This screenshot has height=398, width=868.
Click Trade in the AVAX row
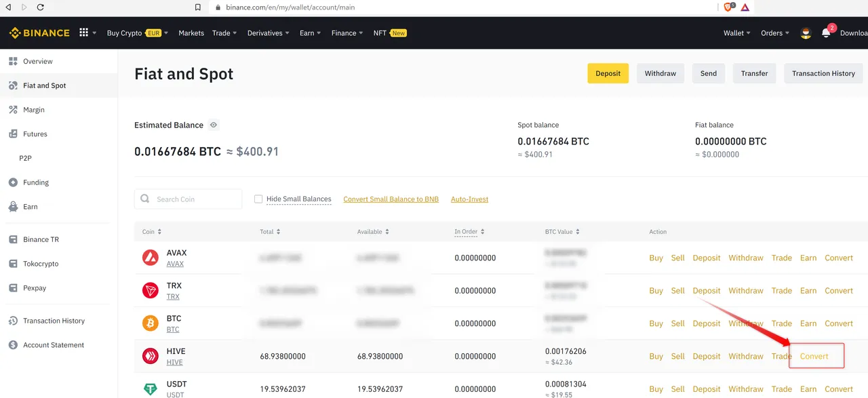point(782,258)
